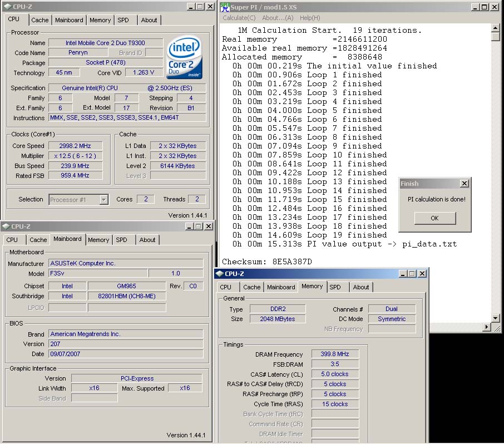
Task: Maximize the Memory CPU-Z window
Action: (x=412, y=274)
